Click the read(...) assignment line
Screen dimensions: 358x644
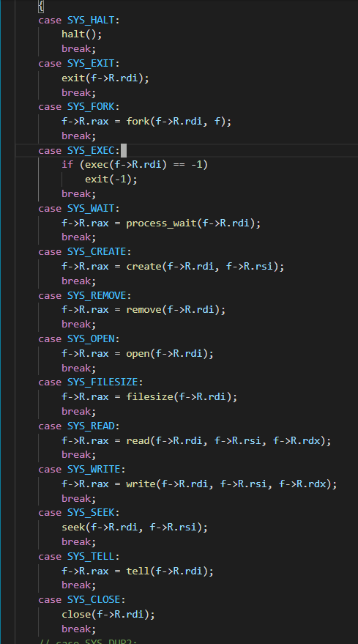pyautogui.click(x=196, y=441)
